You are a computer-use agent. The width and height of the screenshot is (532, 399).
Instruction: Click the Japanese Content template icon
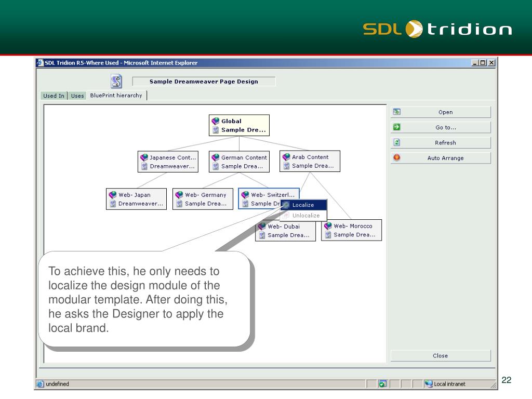[x=144, y=166]
